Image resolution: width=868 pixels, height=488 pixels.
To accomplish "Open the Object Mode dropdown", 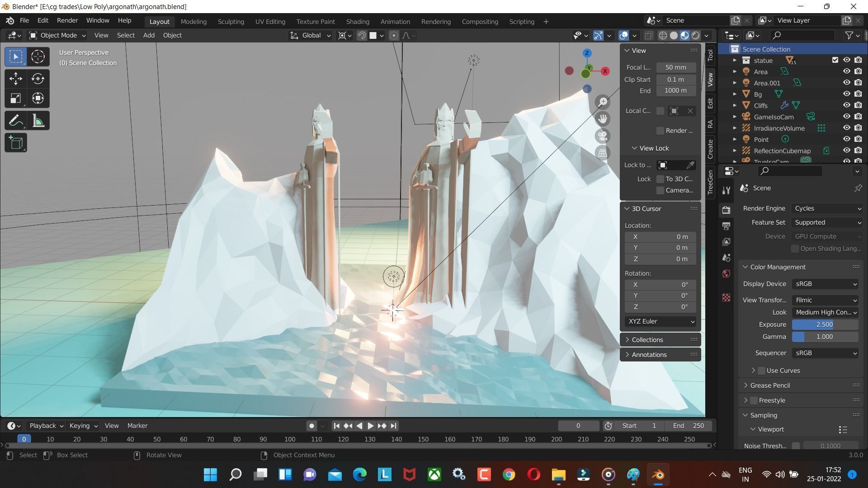I will click(57, 35).
